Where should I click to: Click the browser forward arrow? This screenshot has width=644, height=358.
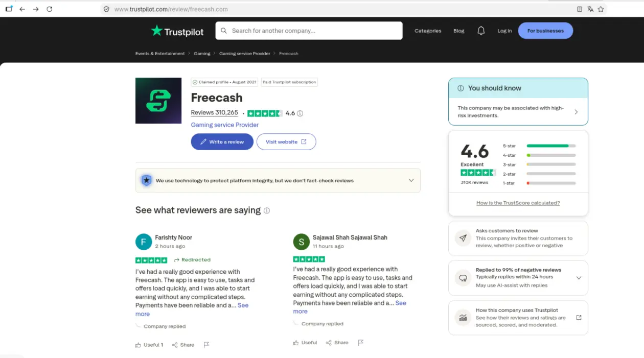point(36,9)
